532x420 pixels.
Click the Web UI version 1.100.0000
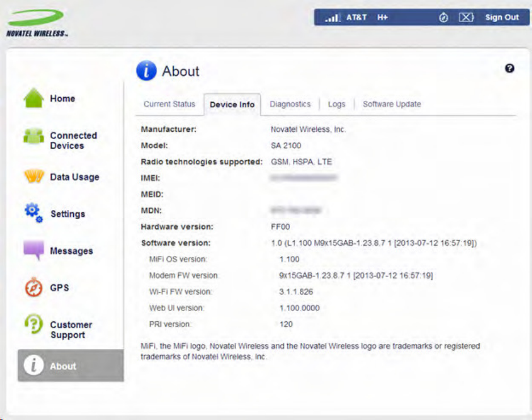[x=299, y=308]
